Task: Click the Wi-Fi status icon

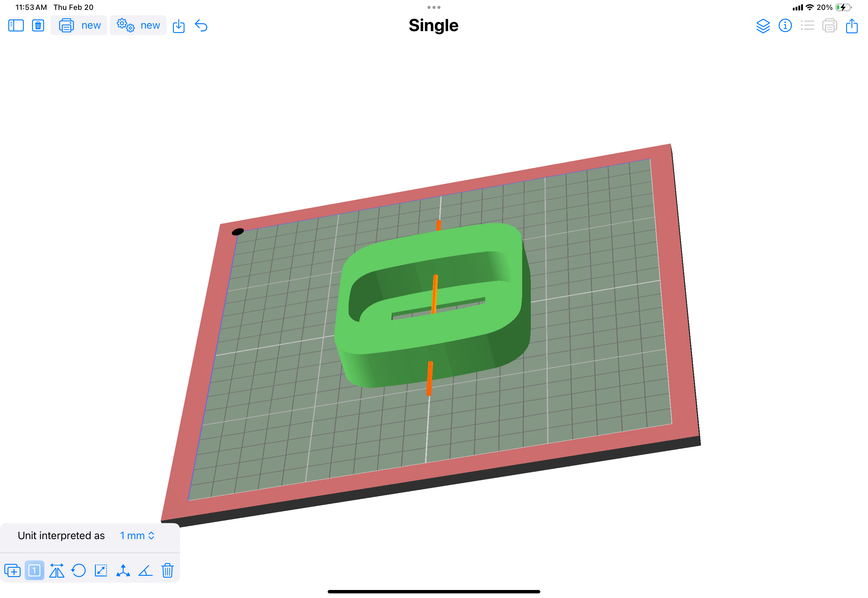Action: [809, 7]
